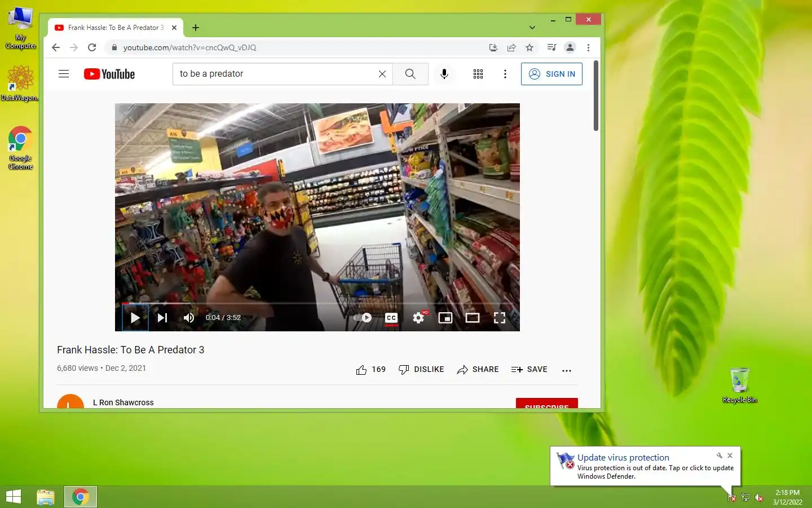Viewport: 812px width, 508px height.
Task: Open DataWagon desktop shortcut
Action: point(20,83)
